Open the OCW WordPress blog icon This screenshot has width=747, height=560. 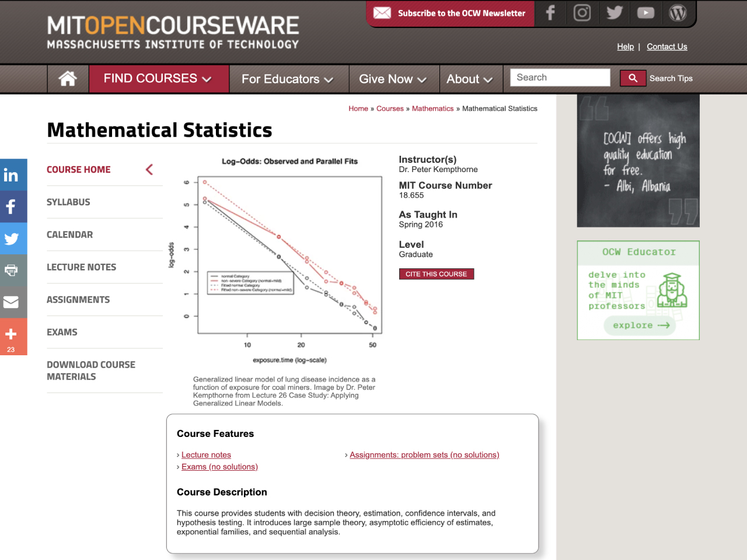(x=678, y=13)
